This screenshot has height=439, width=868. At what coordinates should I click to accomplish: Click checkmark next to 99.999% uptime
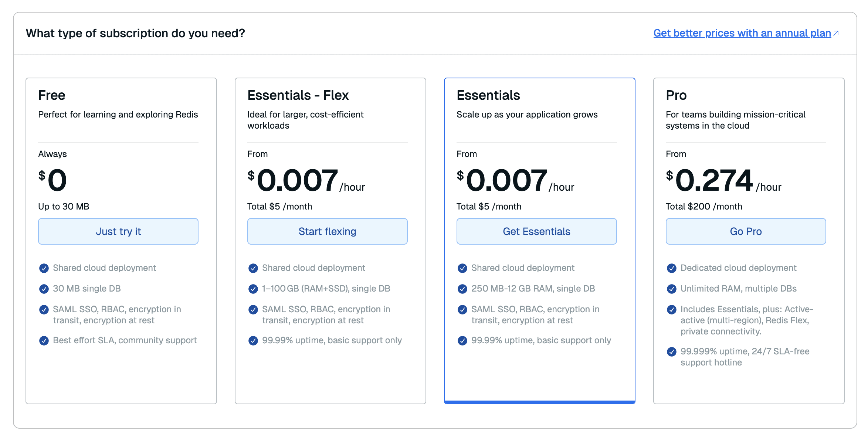pos(672,352)
